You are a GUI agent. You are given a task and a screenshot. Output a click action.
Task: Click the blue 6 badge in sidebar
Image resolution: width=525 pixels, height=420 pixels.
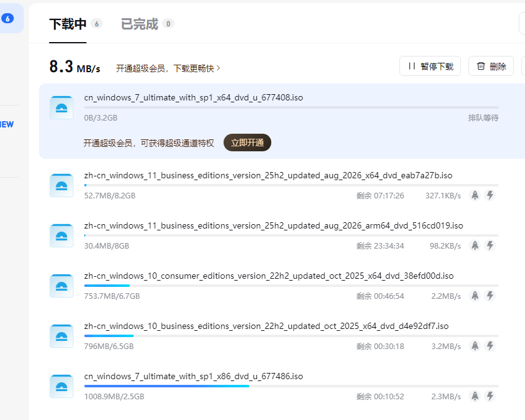[8, 18]
